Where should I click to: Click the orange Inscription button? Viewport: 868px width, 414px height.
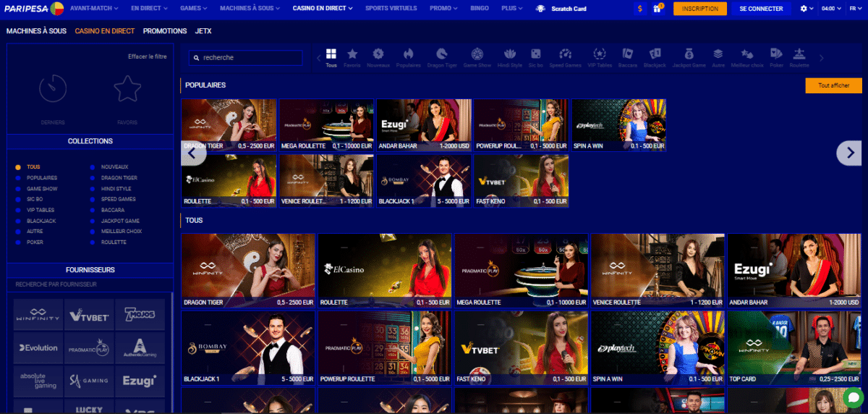[x=699, y=9]
